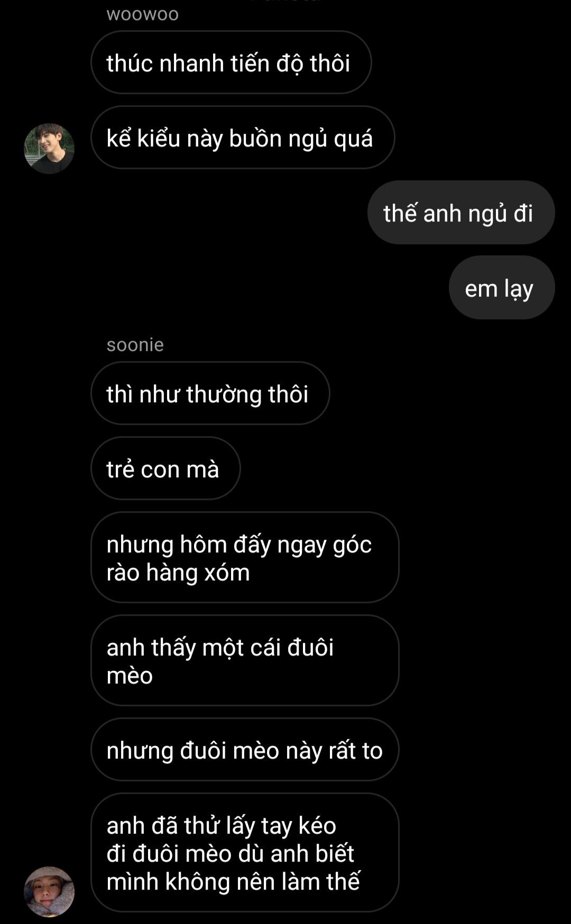The width and height of the screenshot is (571, 924).
Task: Select sent message 'em lạy'
Action: coord(502,288)
